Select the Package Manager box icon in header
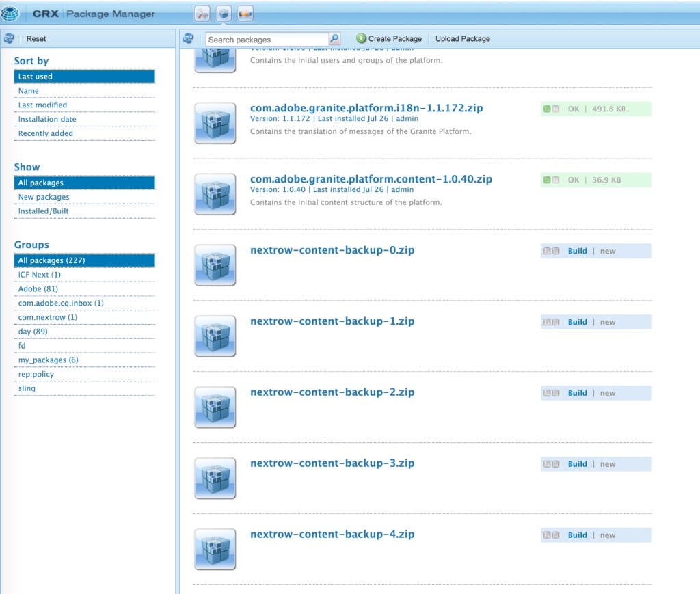The height and width of the screenshot is (594, 700). [224, 14]
